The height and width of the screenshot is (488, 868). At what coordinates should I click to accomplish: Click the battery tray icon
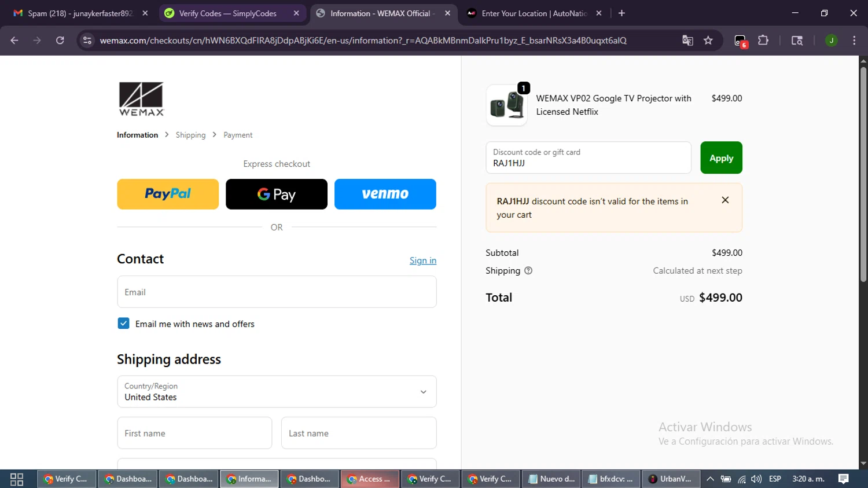726,479
